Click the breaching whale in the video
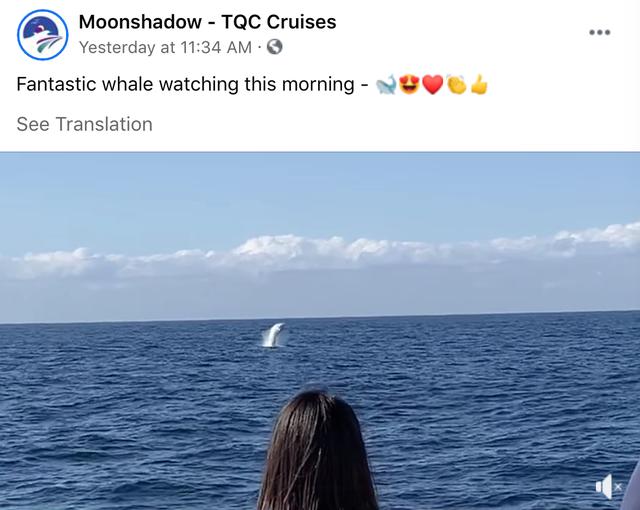This screenshot has height=510, width=640. (273, 335)
